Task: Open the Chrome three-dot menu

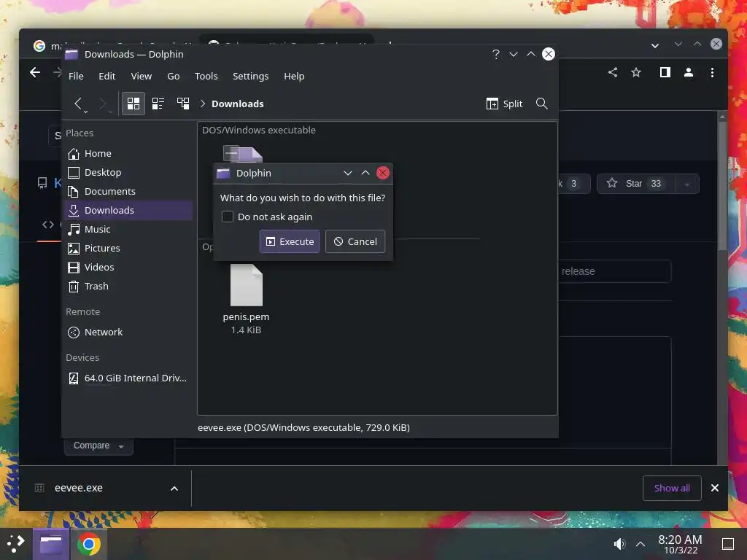Action: (x=712, y=72)
